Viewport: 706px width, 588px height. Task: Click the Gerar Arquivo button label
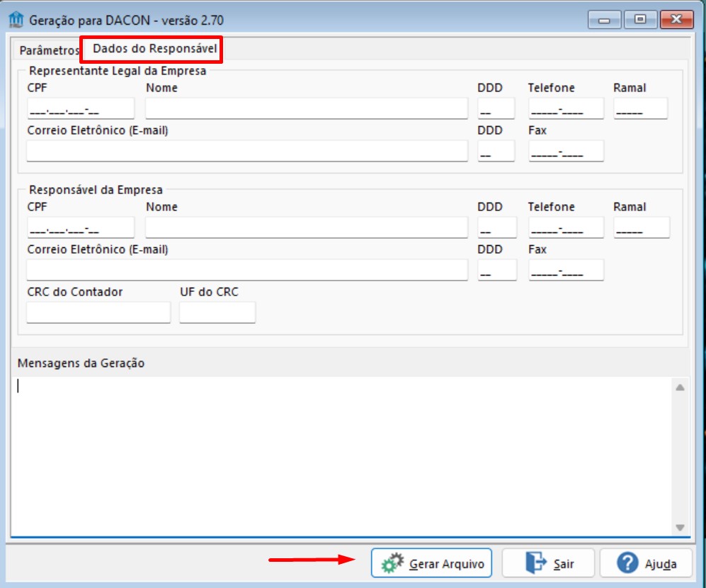[x=447, y=564]
